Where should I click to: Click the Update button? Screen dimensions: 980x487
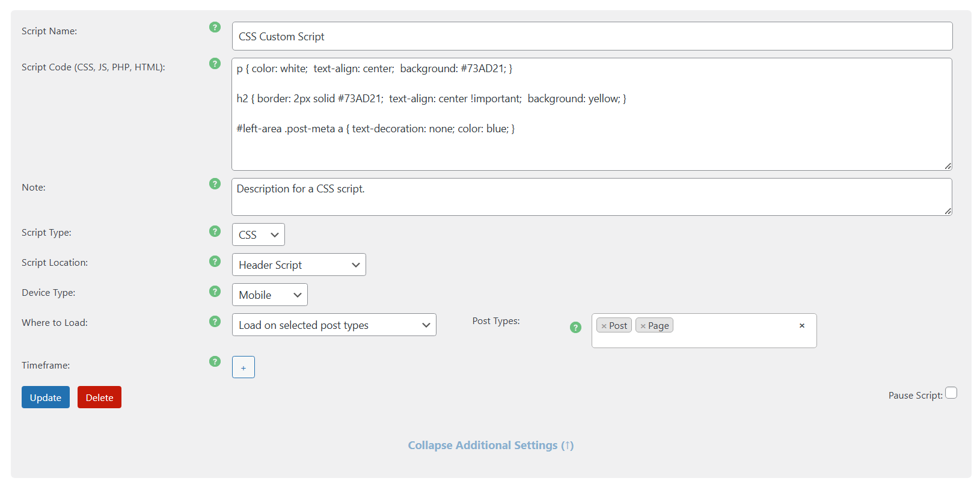point(46,397)
